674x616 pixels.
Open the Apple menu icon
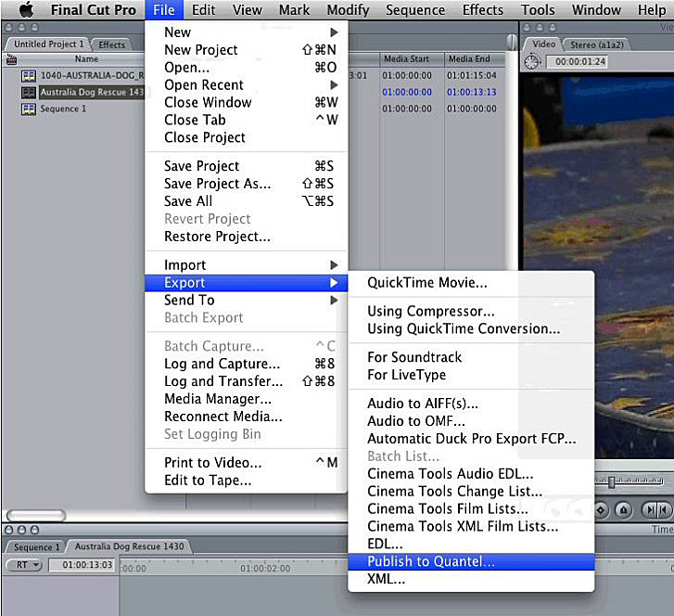point(27,9)
